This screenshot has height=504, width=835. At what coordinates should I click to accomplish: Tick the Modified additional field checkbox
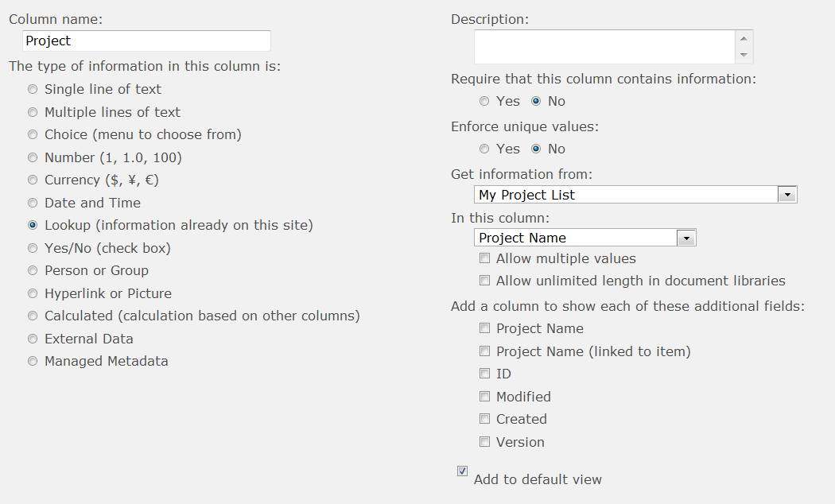coord(484,397)
